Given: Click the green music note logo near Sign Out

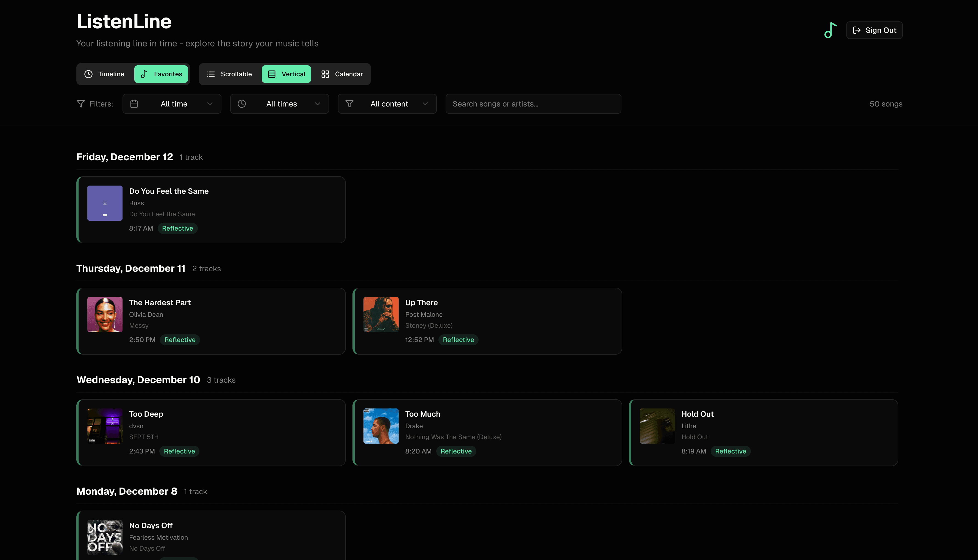Looking at the screenshot, I should [830, 30].
